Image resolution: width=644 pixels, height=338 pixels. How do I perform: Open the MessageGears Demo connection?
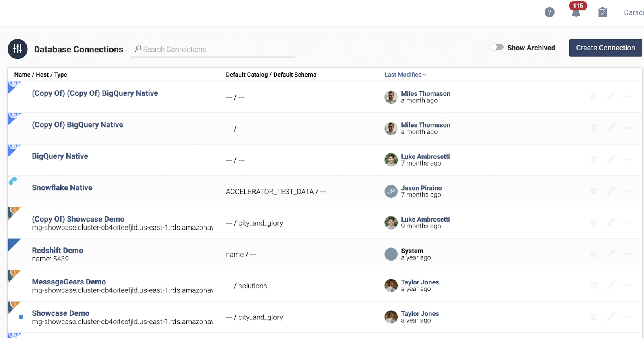69,282
